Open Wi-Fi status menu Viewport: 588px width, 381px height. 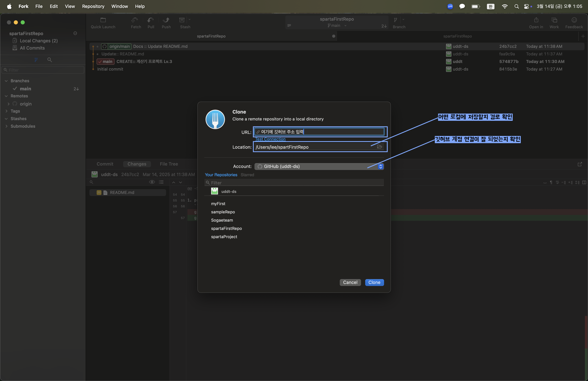click(x=505, y=6)
